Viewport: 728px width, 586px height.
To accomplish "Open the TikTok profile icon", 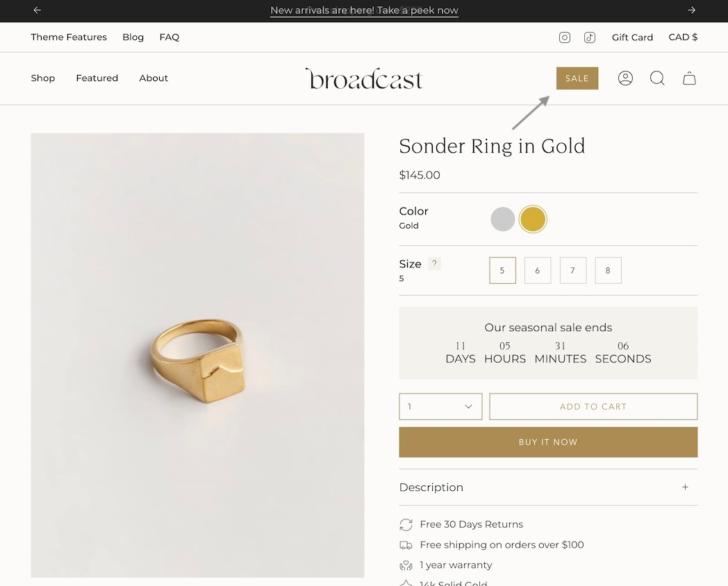I will point(590,37).
